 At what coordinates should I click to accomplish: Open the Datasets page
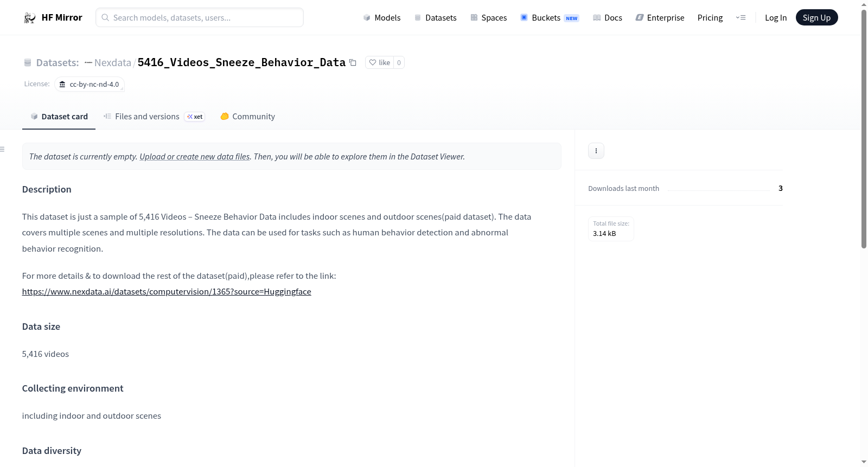pos(436,18)
